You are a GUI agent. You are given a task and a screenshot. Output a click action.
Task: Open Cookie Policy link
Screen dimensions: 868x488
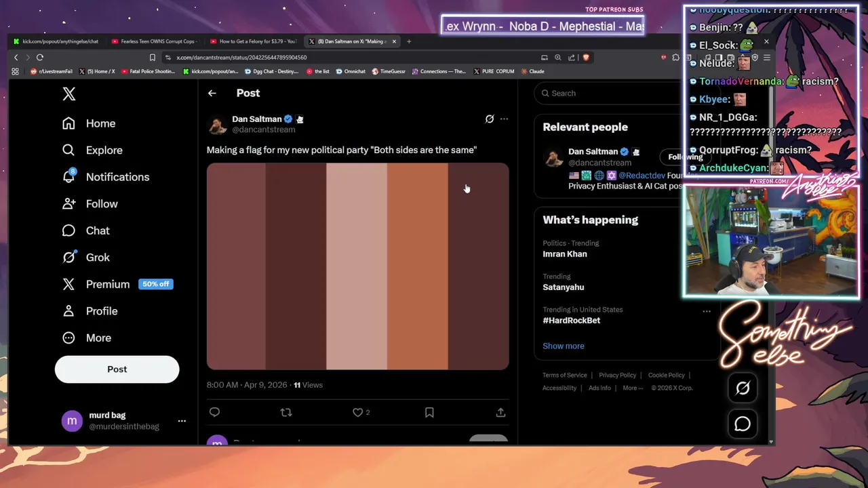[x=666, y=375]
